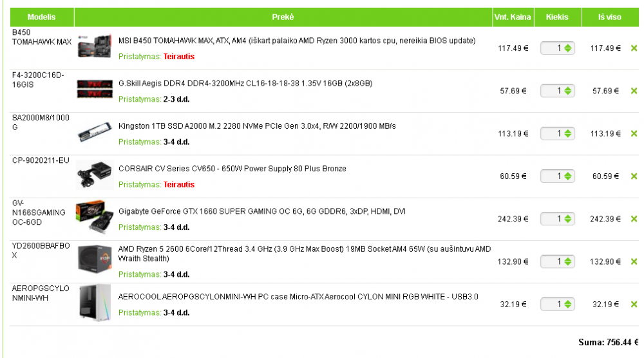Open MSI B450 TOMAHAWK MAX product link
Screen dimensions: 644x358
point(297,41)
